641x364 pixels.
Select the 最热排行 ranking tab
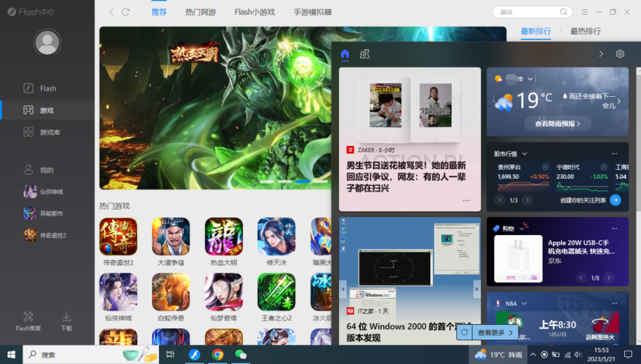point(585,31)
